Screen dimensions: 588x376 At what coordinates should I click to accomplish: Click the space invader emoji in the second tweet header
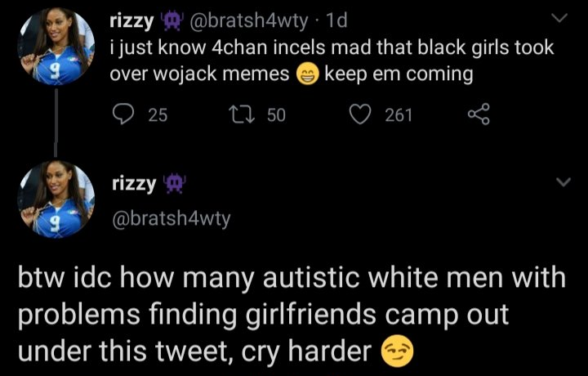(x=175, y=184)
